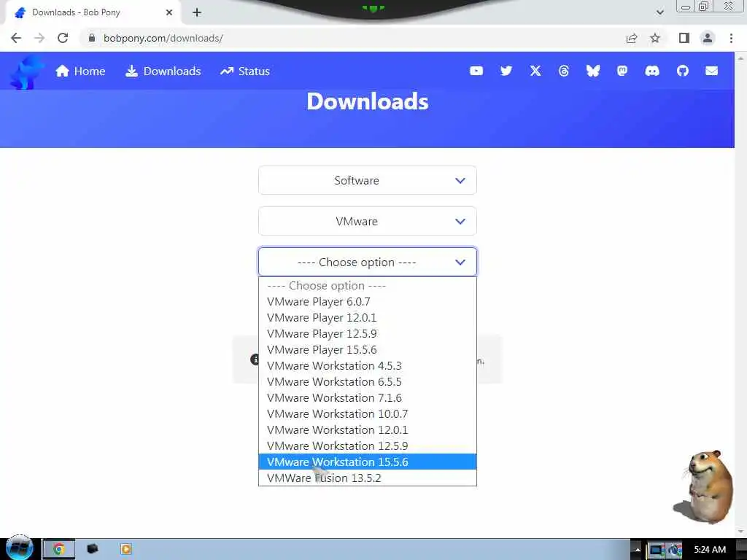Select VMware Player 12.5.9 option
Image resolution: width=747 pixels, height=560 pixels.
coord(368,334)
